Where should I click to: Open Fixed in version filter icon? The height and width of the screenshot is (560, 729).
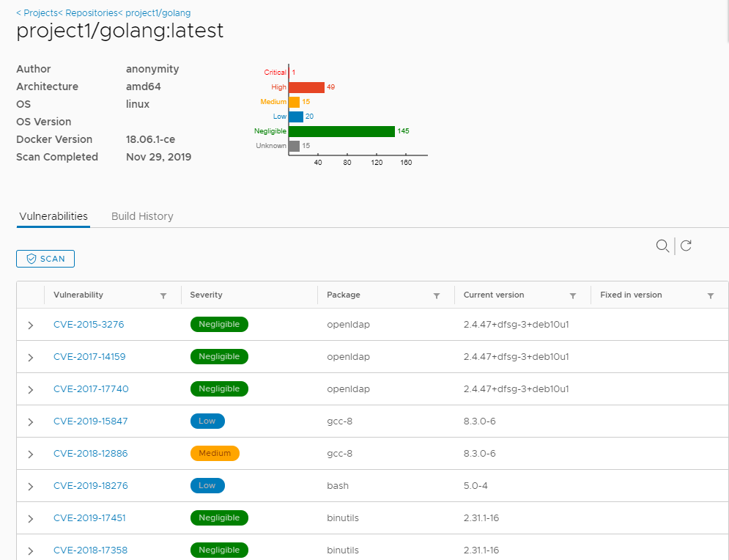(x=711, y=295)
